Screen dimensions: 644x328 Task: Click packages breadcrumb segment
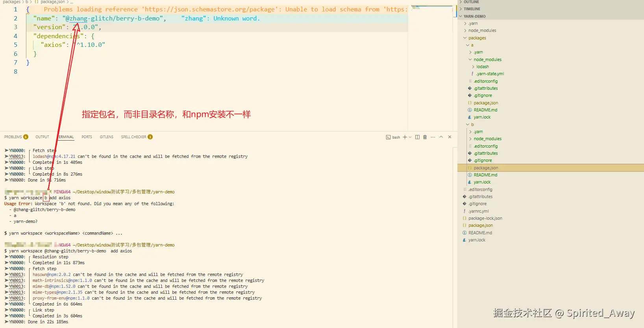tap(11, 2)
